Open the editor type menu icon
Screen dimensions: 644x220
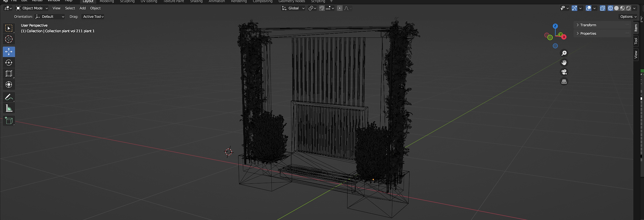pyautogui.click(x=8, y=8)
